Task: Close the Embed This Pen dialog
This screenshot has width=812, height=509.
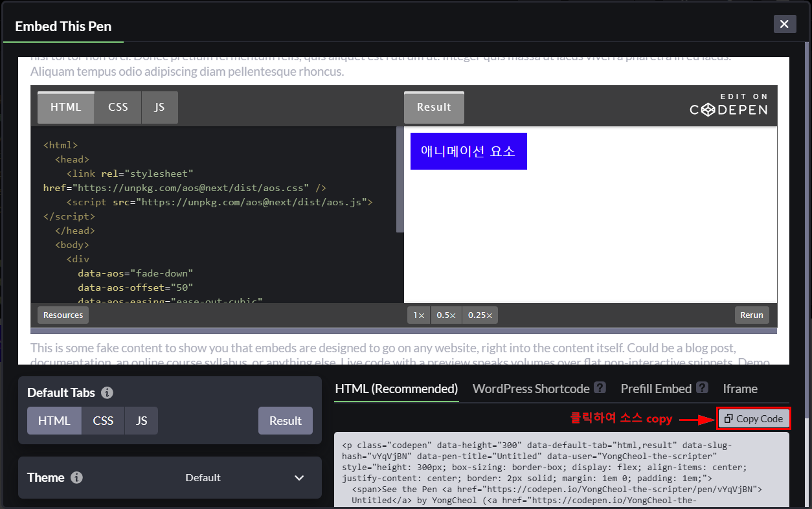Action: click(784, 24)
